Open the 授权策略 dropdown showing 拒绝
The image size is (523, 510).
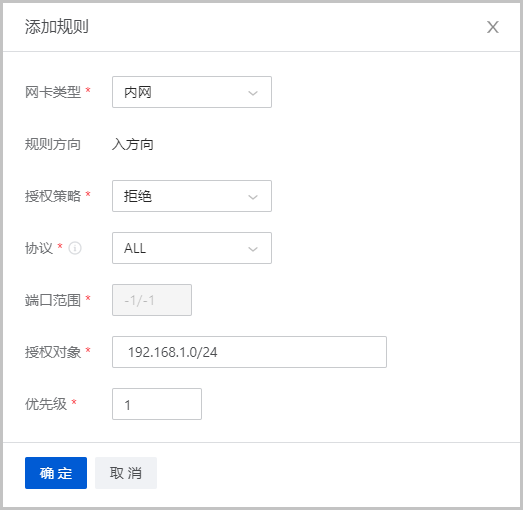tap(192, 196)
